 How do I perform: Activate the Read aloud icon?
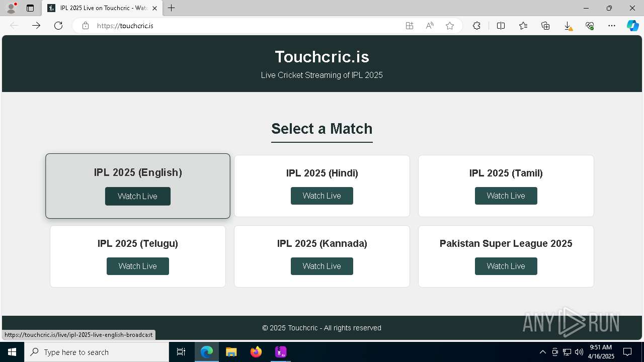(x=430, y=26)
